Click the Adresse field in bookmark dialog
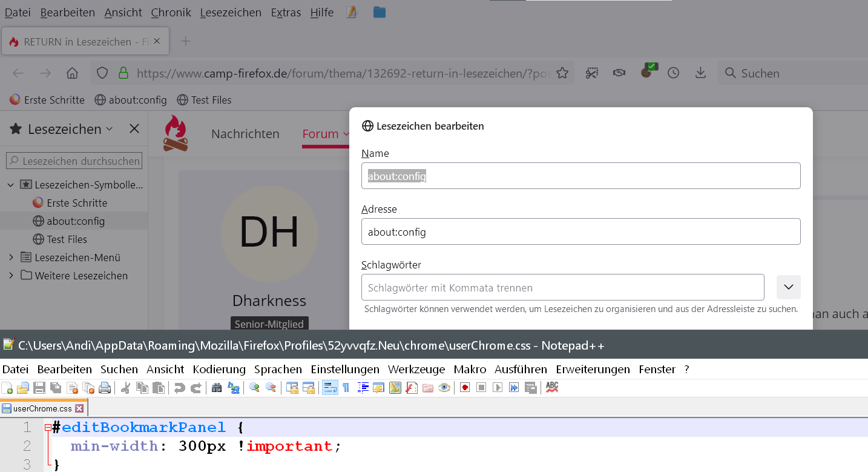The image size is (868, 472). (581, 231)
